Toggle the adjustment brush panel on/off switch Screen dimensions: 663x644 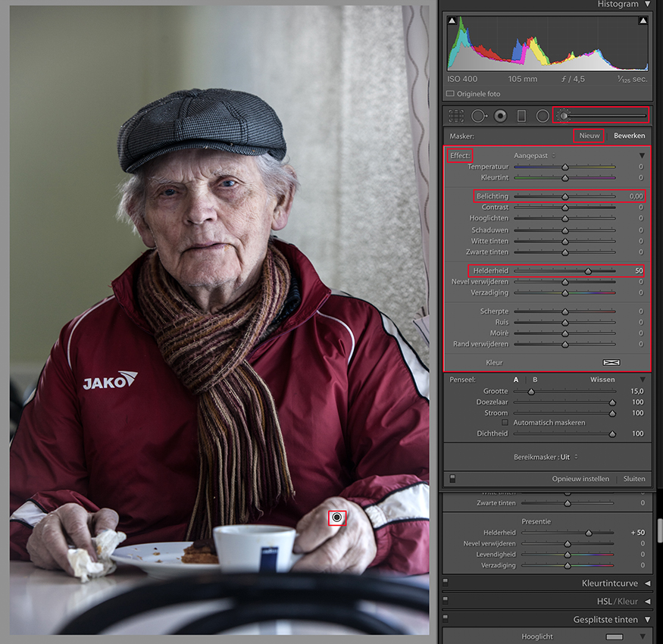(452, 479)
